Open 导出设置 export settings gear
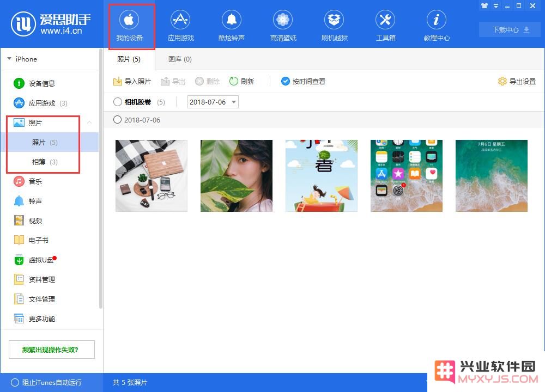545x392 pixels. [x=517, y=81]
